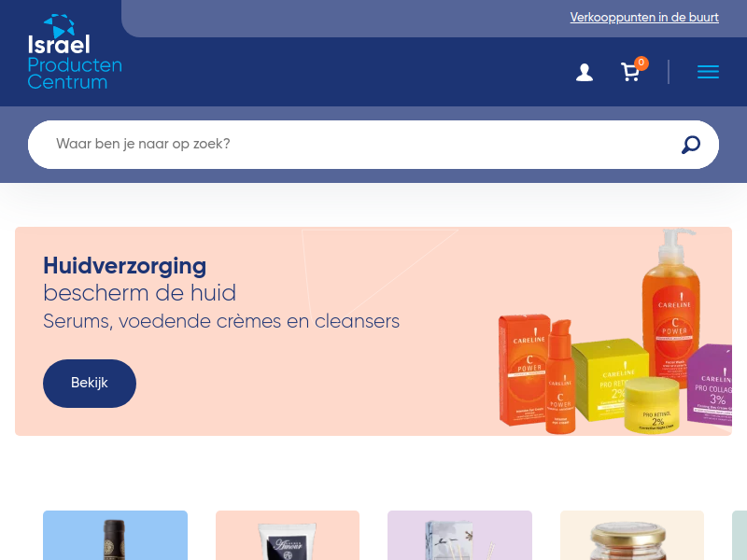Select the honey jar category tile
Screen dimensions: 747x560
pyautogui.click(x=632, y=535)
